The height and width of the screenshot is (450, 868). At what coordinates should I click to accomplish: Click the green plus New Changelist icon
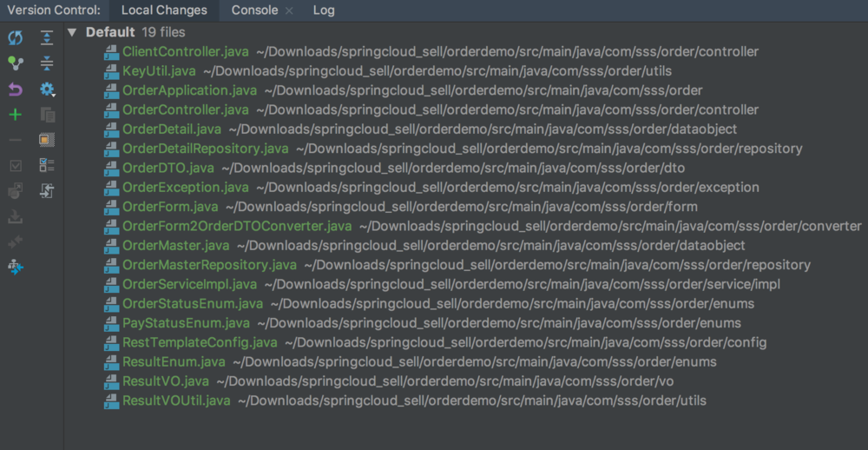[16, 115]
